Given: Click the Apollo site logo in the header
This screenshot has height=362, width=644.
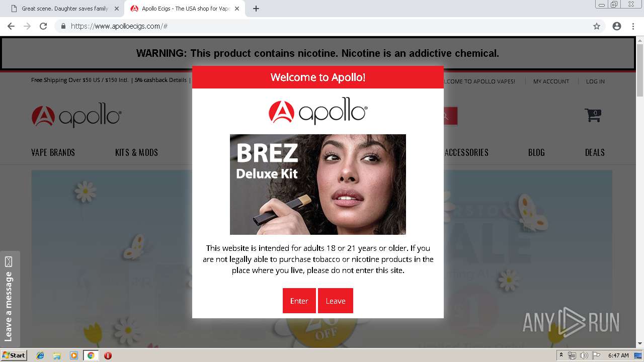Looking at the screenshot, I should tap(76, 116).
